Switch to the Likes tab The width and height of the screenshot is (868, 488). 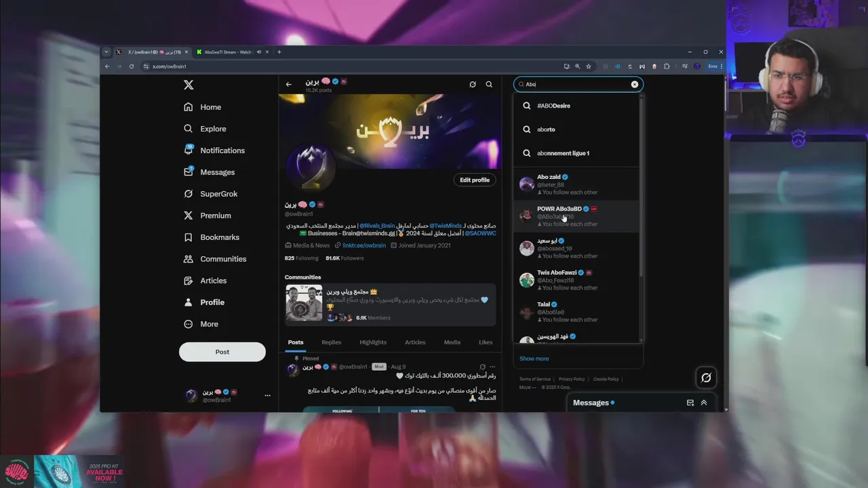(486, 342)
